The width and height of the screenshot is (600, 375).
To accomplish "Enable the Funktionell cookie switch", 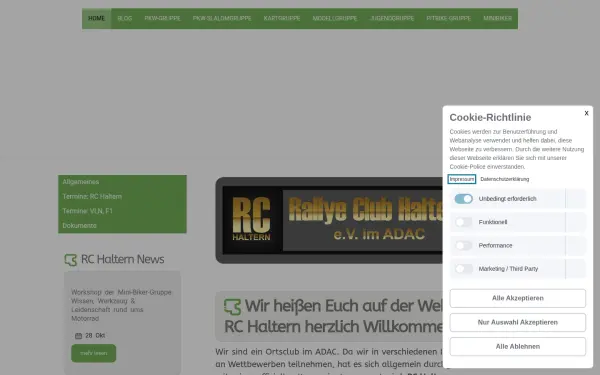I will coord(463,222).
